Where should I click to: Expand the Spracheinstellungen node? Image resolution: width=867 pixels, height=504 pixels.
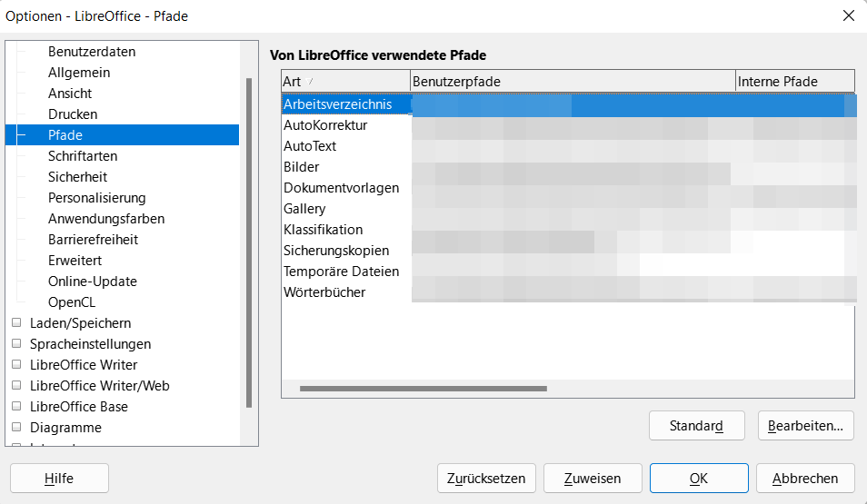(16, 344)
